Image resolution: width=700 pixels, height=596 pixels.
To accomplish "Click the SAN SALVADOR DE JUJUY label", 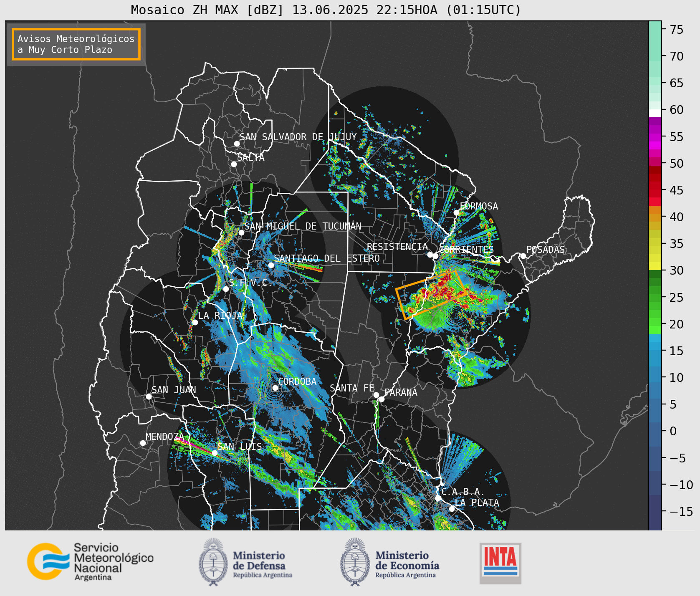I will pos(298,137).
